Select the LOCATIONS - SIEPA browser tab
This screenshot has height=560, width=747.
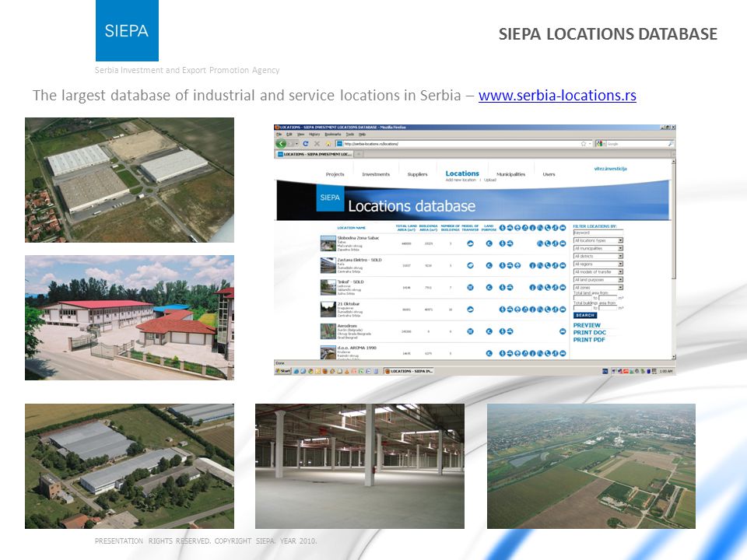click(x=314, y=154)
